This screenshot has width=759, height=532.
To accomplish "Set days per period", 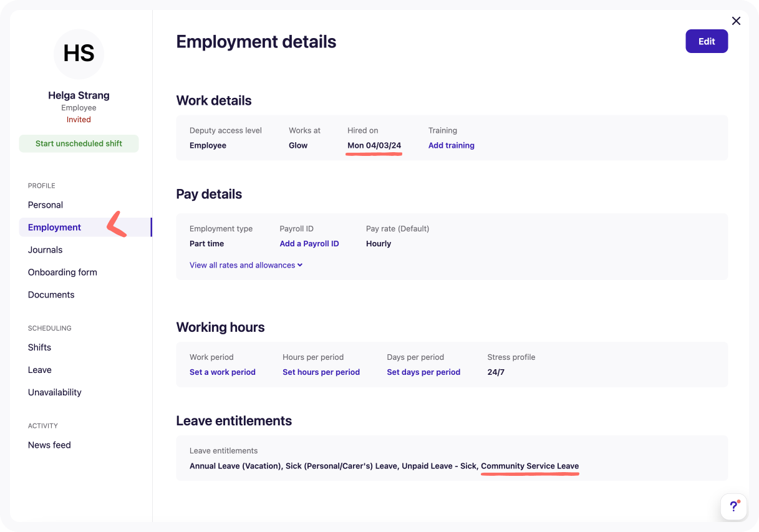I will pos(423,372).
